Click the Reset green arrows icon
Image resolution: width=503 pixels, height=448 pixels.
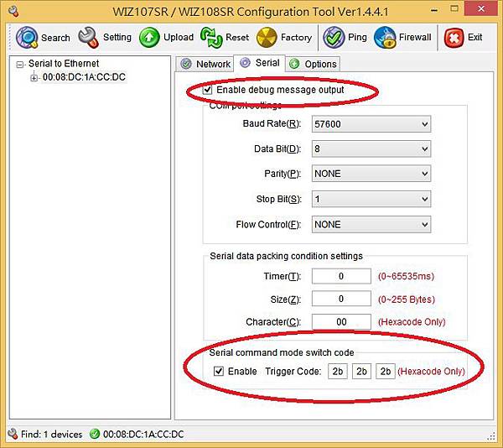tap(211, 38)
